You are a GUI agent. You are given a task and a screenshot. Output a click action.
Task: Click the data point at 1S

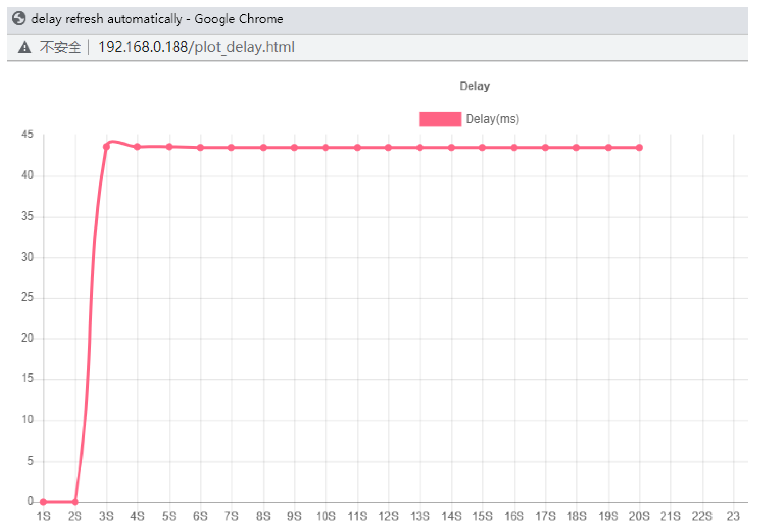(43, 502)
